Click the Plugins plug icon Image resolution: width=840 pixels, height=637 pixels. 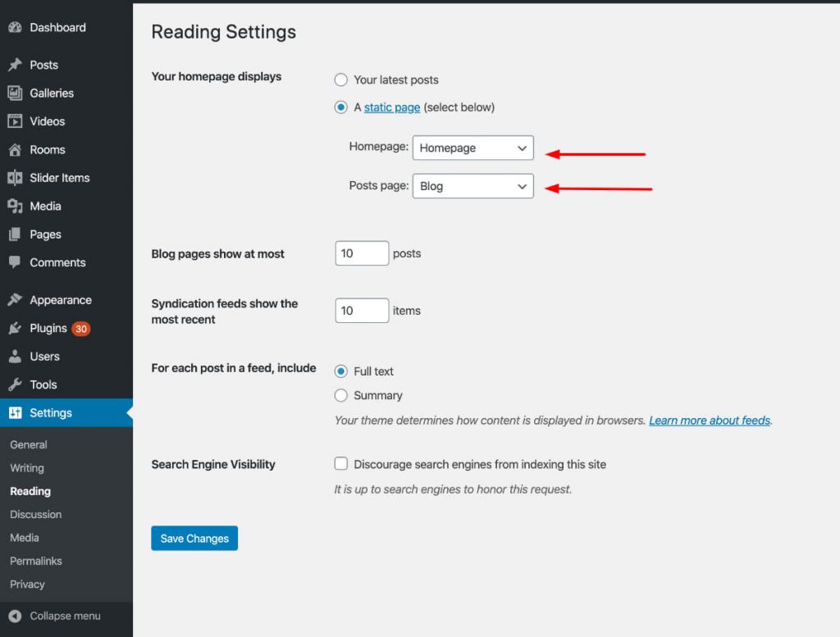[15, 328]
